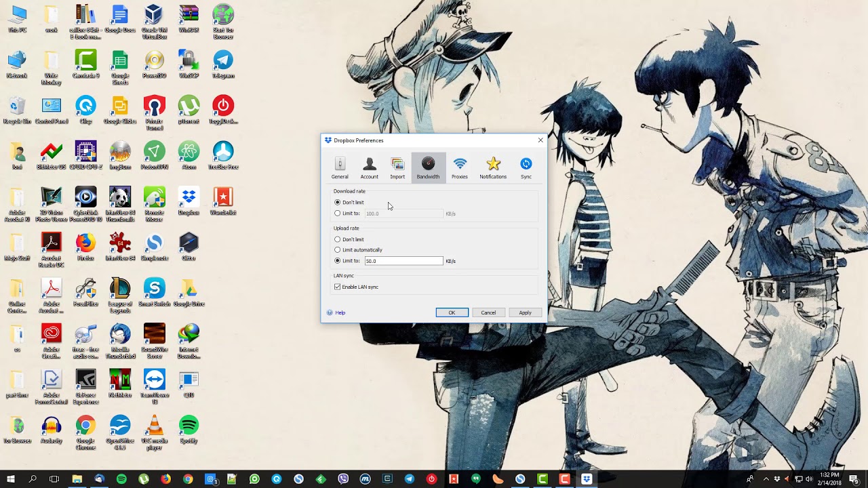
Task: Switch to the Sync tab
Action: tap(526, 168)
